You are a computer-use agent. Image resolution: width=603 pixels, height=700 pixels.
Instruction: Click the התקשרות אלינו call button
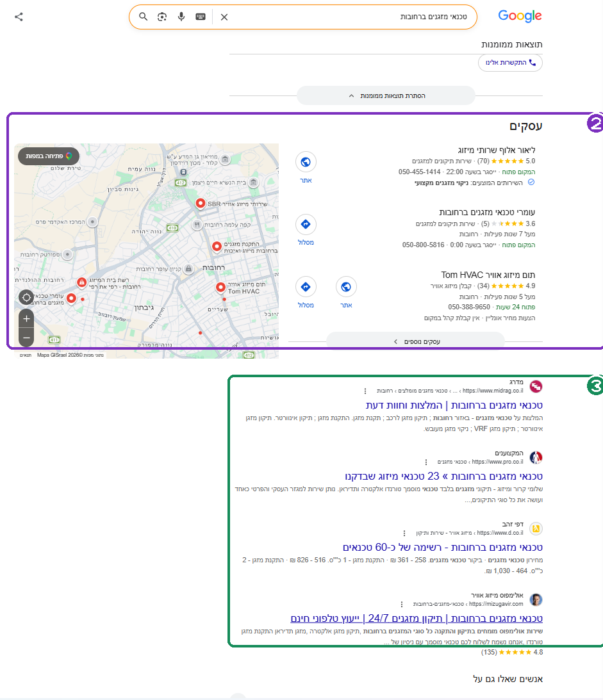(511, 63)
